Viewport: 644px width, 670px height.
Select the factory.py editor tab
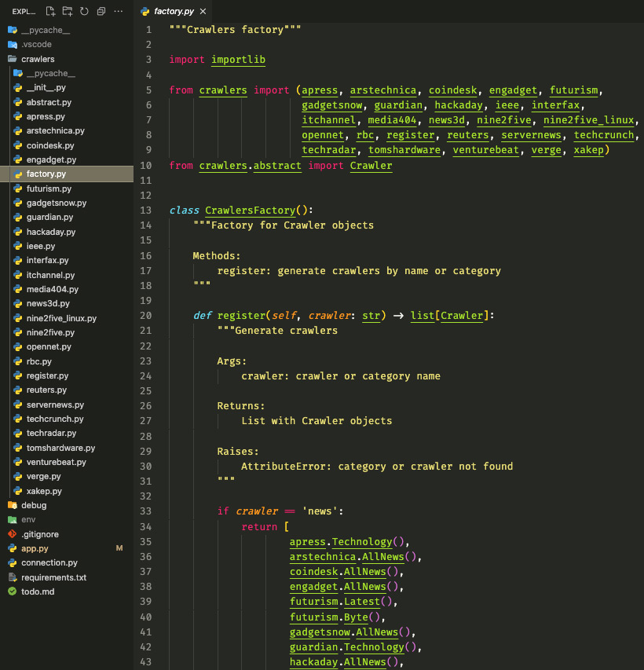click(174, 12)
